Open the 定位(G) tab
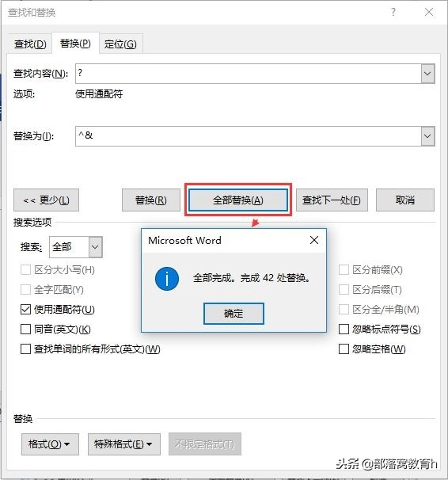The width and height of the screenshot is (448, 480). point(120,44)
